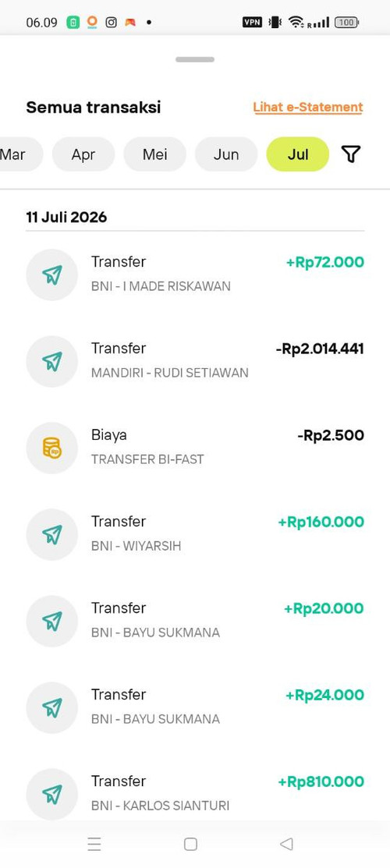Tap the transfer icon for KARLOS SIANTURI
This screenshot has width=390, height=868.
click(x=52, y=795)
